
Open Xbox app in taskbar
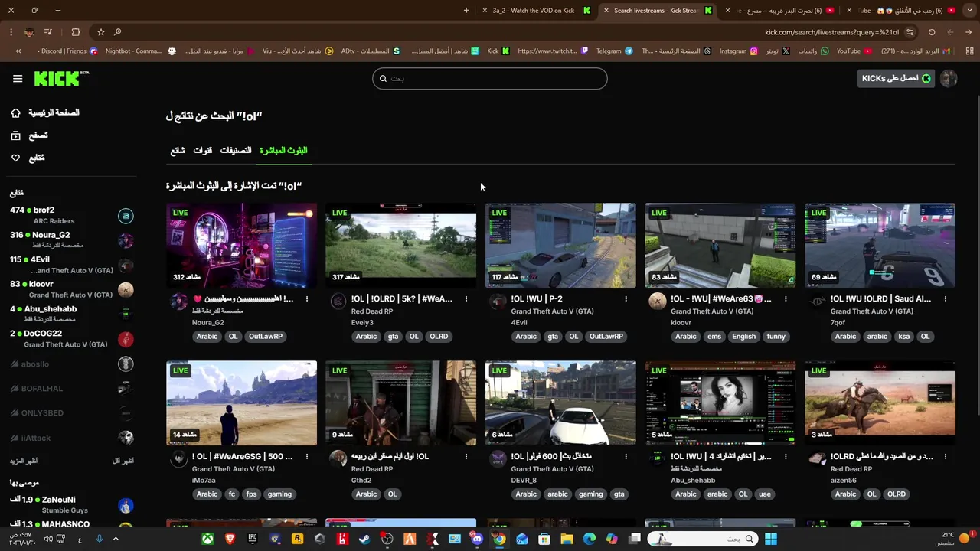click(x=207, y=539)
